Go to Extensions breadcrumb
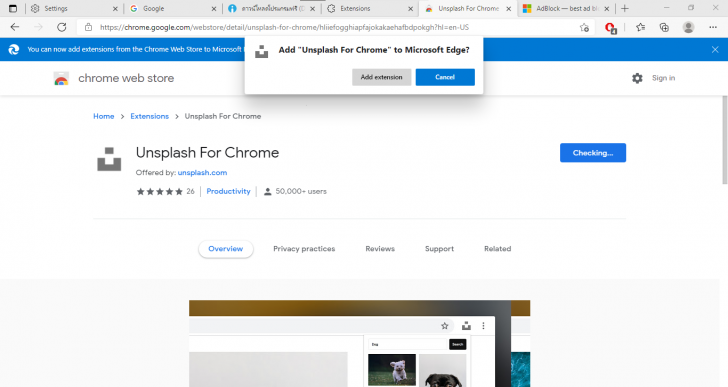The width and height of the screenshot is (728, 387). coord(150,116)
